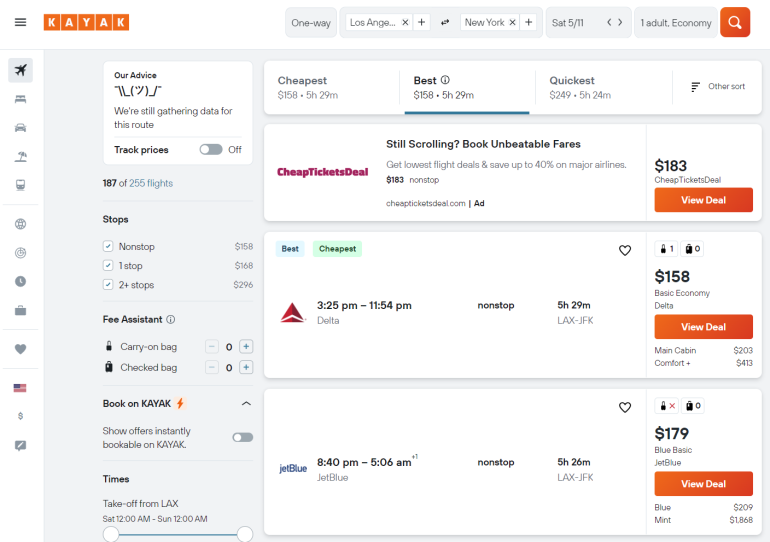770x542 pixels.
Task: Open the 1 adult, Economy travelers dropdown
Action: click(x=676, y=23)
